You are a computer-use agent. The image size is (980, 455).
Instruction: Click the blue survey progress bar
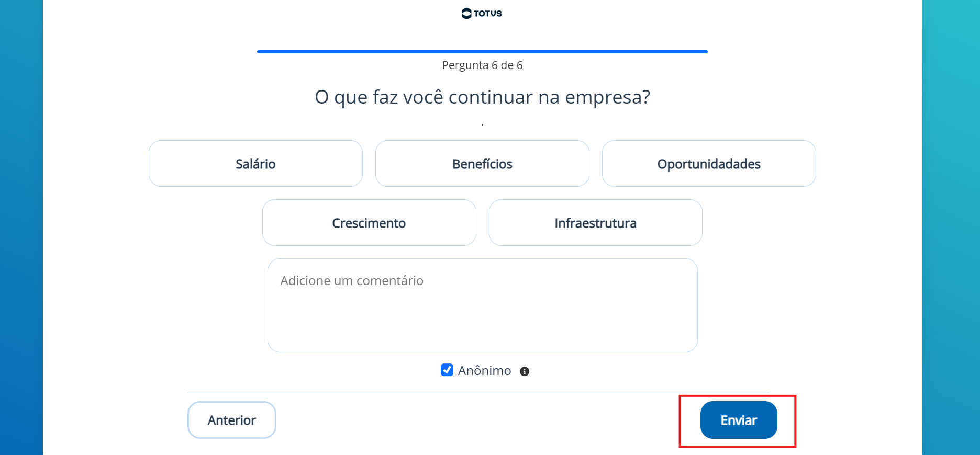coord(482,52)
